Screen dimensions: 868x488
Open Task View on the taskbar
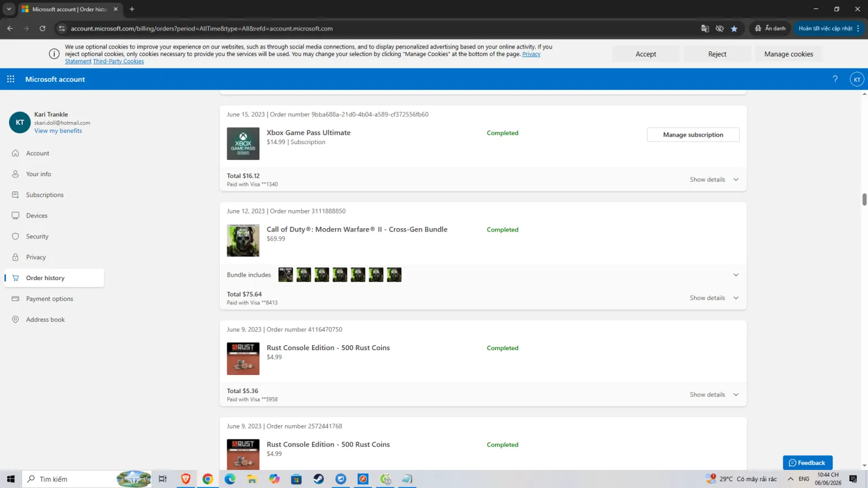click(163, 479)
